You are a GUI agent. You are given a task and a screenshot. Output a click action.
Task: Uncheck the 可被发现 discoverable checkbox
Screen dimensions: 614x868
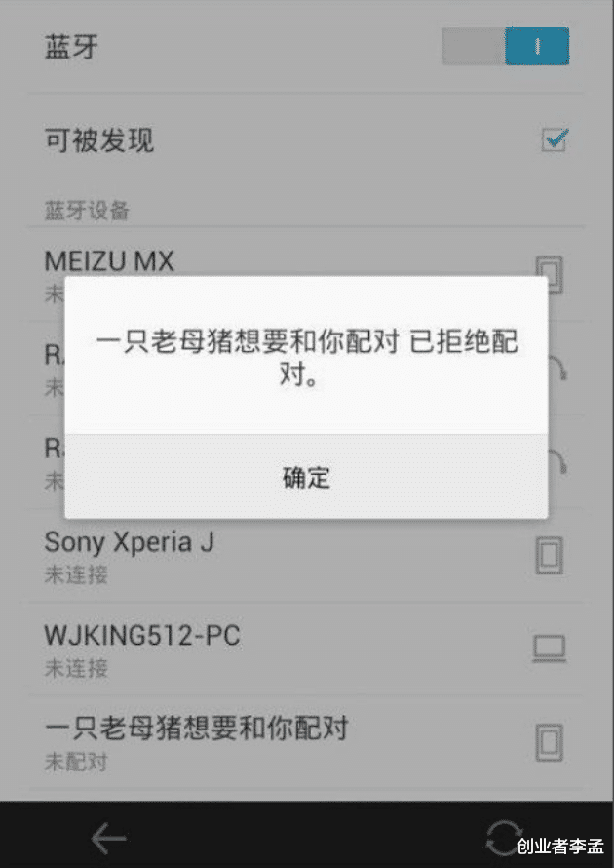tap(555, 138)
